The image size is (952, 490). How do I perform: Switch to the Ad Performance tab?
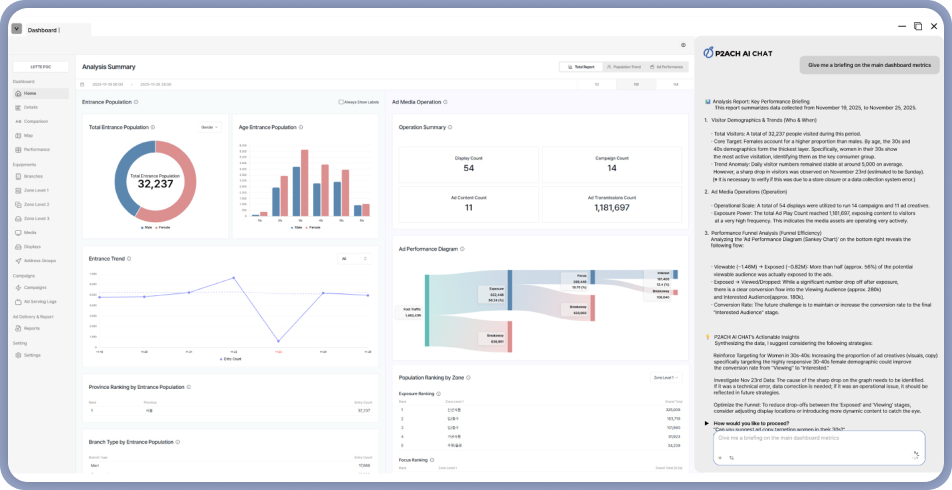669,67
